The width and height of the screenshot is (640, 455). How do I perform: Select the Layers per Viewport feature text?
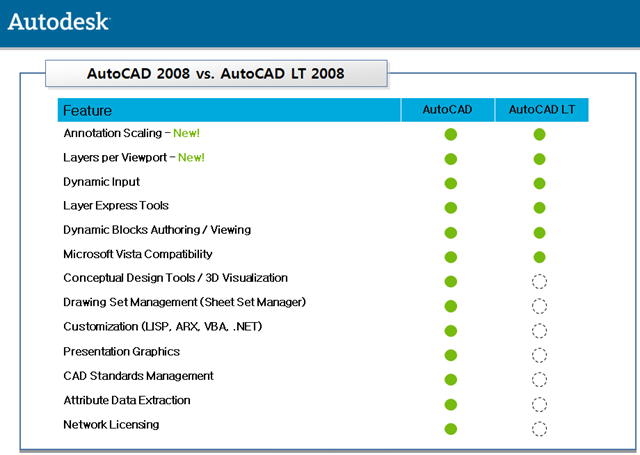[x=115, y=158]
